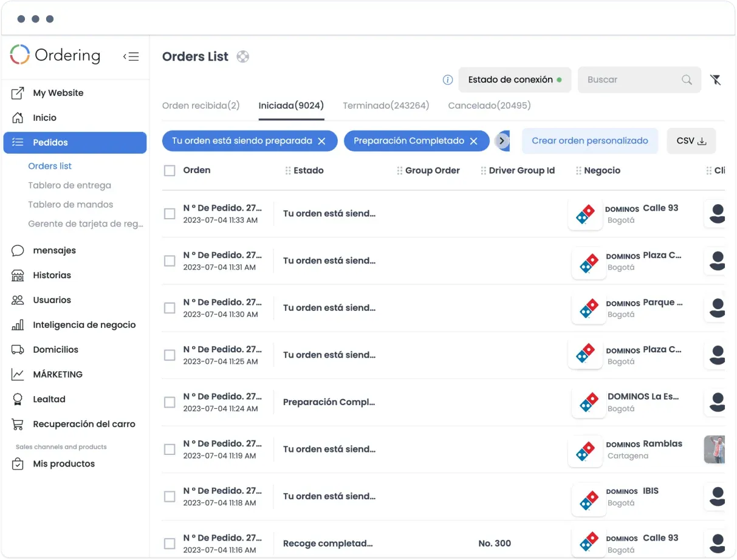The width and height of the screenshot is (737, 560).
Task: Click Estado column drag handle
Action: click(288, 171)
